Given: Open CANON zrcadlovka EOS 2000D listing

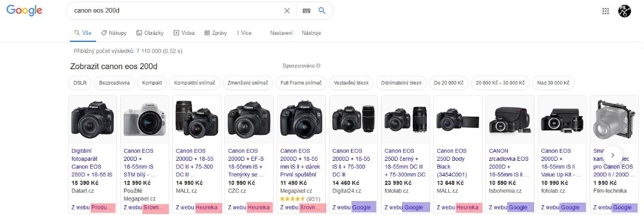Looking at the screenshot, I should (x=509, y=162).
